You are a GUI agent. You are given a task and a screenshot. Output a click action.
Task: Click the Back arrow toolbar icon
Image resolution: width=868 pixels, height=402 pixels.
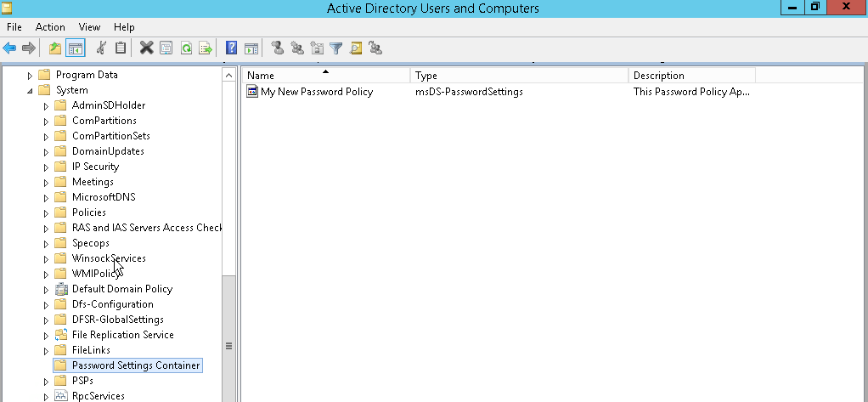tap(10, 48)
